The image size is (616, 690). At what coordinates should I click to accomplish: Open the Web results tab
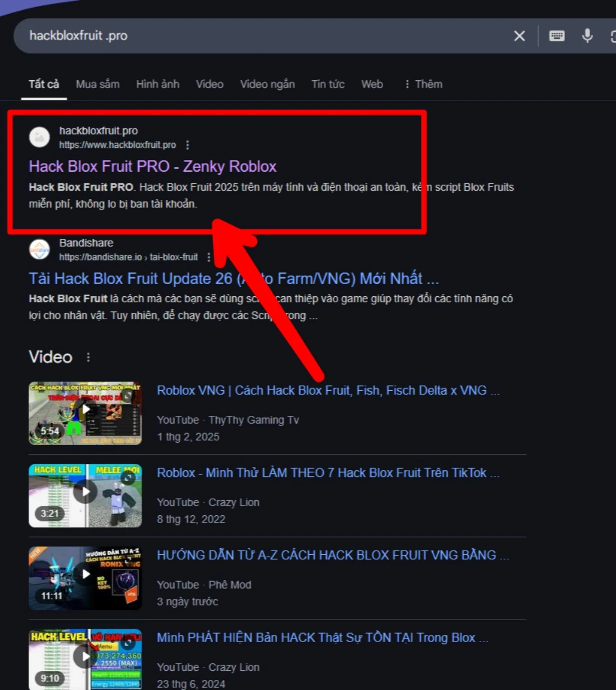[372, 84]
